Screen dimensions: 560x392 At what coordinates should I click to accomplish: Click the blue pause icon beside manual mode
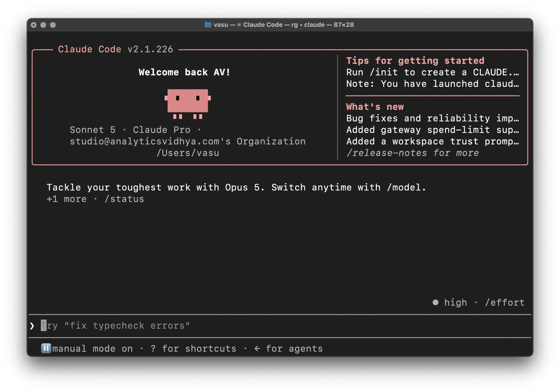click(46, 348)
